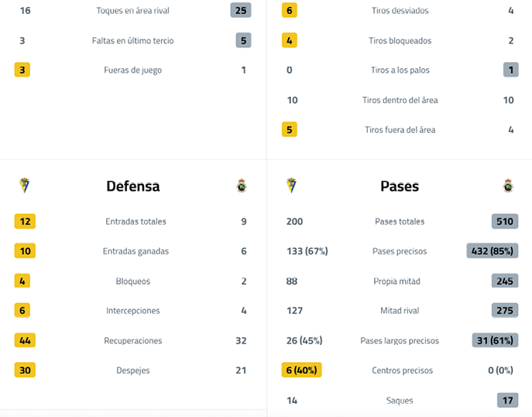Click the gray 17 Saques badge
Viewport: 532px width, 417px height.
[x=508, y=401]
